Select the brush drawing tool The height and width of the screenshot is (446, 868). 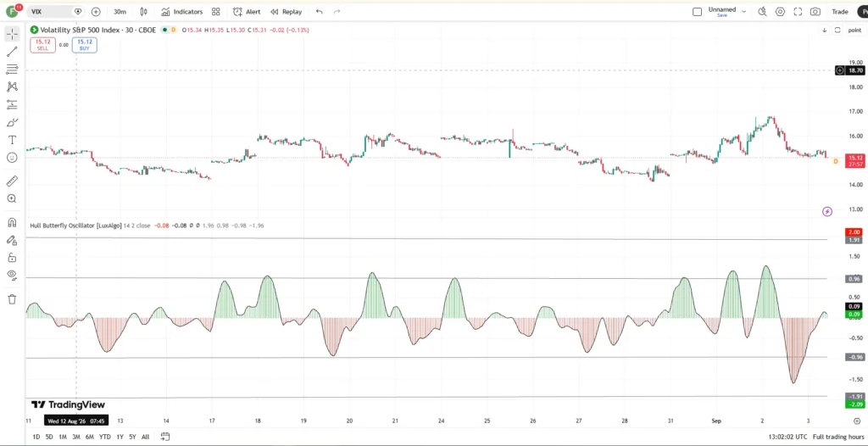click(12, 122)
